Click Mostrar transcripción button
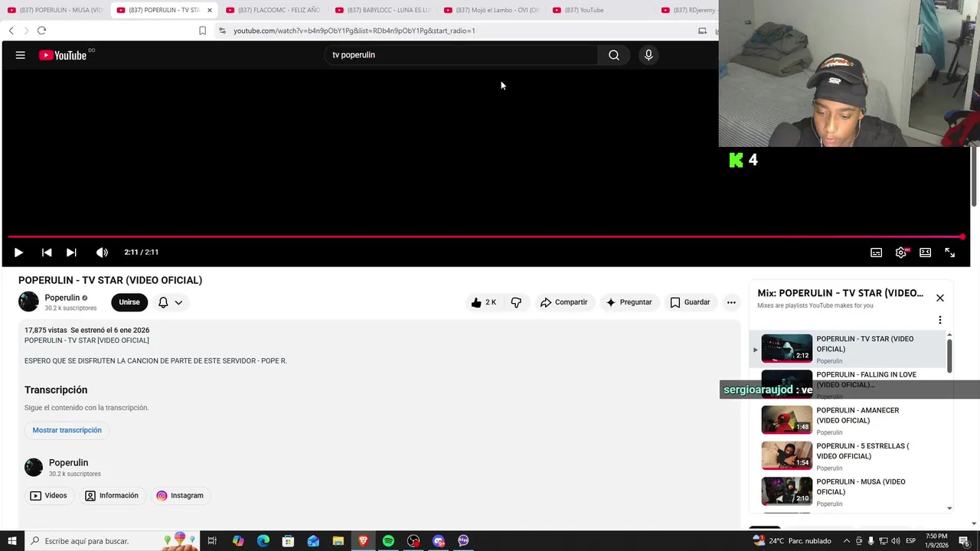 pyautogui.click(x=67, y=430)
